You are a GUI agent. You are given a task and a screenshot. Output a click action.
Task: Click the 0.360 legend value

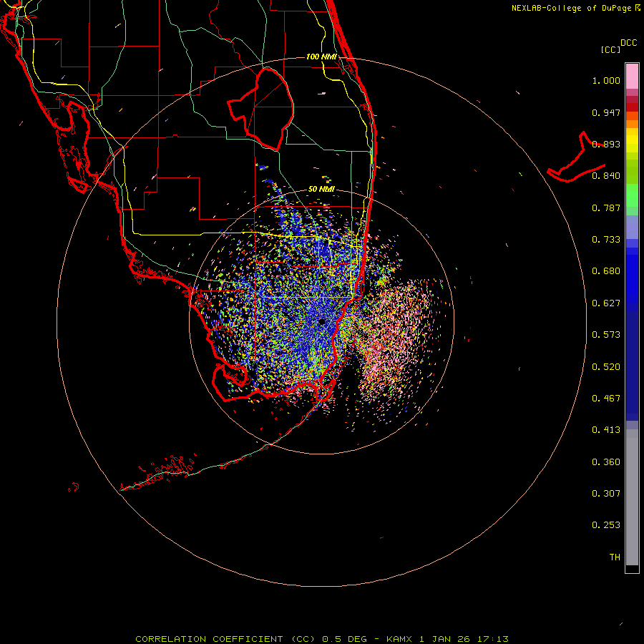point(606,462)
